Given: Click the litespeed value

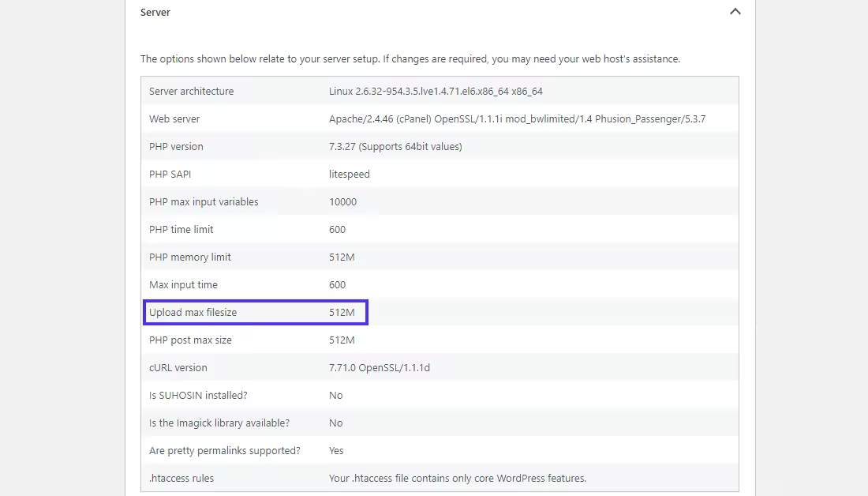Looking at the screenshot, I should click(350, 174).
